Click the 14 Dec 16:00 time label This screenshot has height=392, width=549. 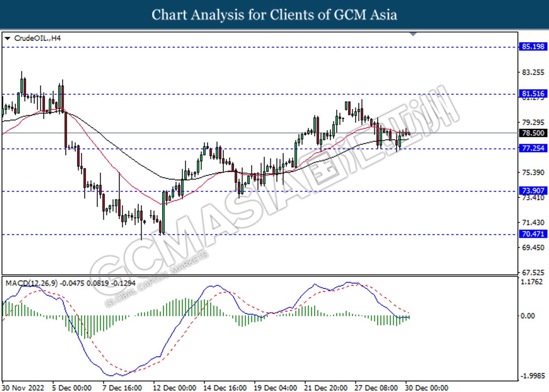point(225,388)
